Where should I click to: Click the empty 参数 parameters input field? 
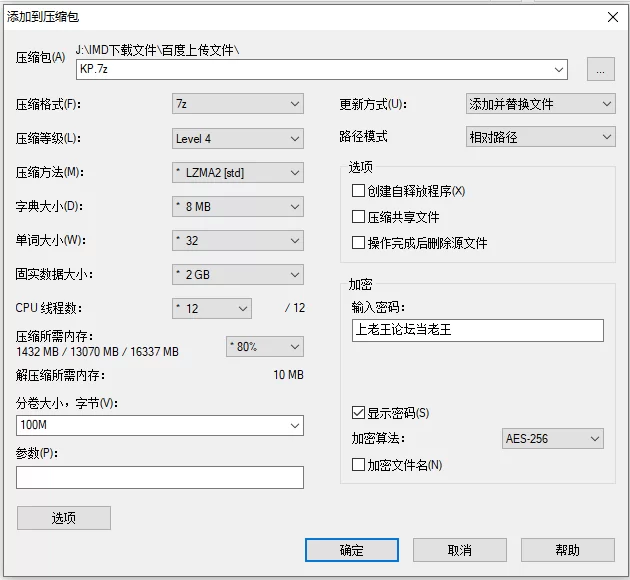(160, 478)
